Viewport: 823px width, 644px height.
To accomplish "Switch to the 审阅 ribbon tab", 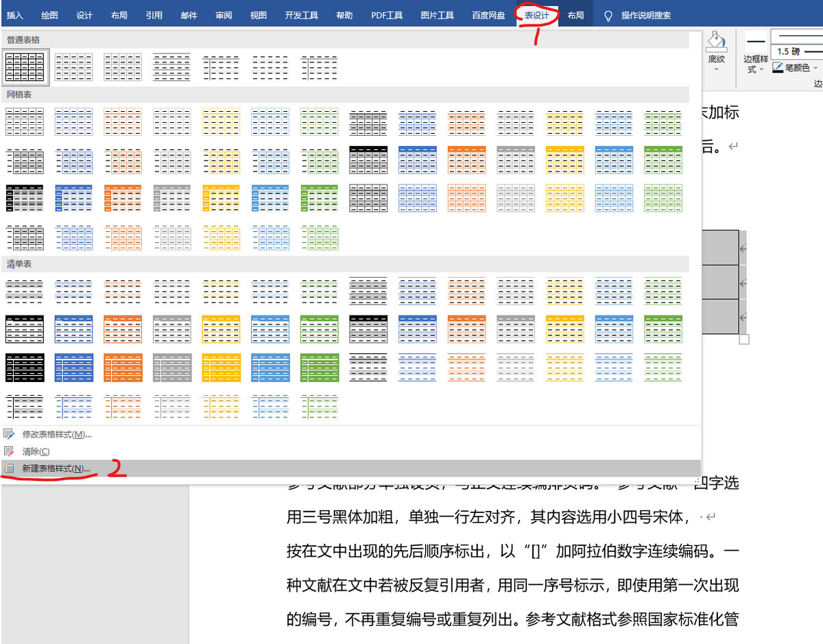I will pos(224,15).
